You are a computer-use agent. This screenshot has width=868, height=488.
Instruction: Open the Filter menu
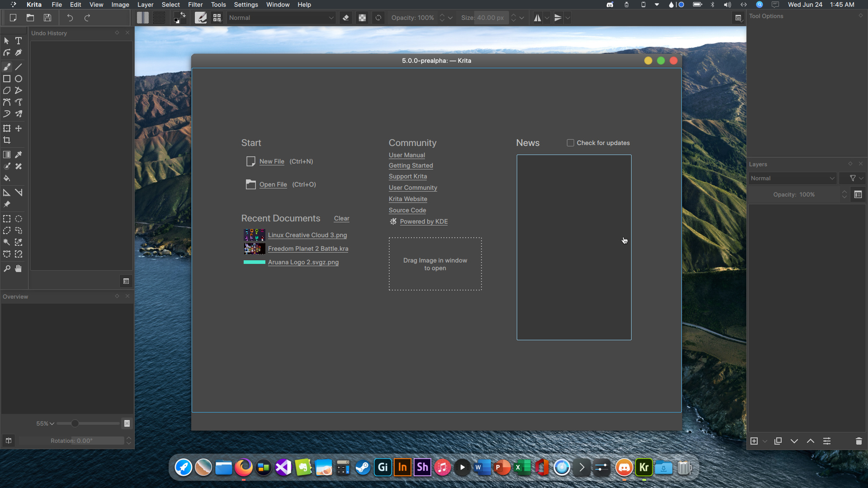point(195,5)
